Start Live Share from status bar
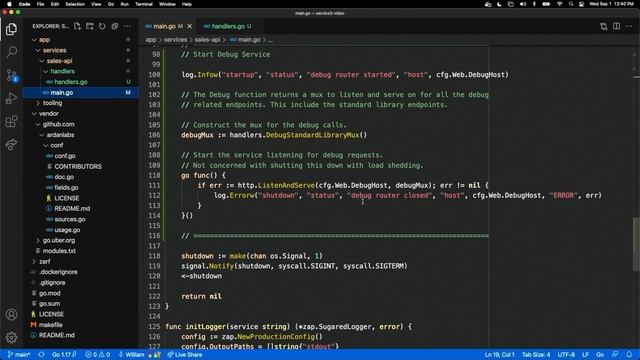The height and width of the screenshot is (360, 640). point(185,355)
